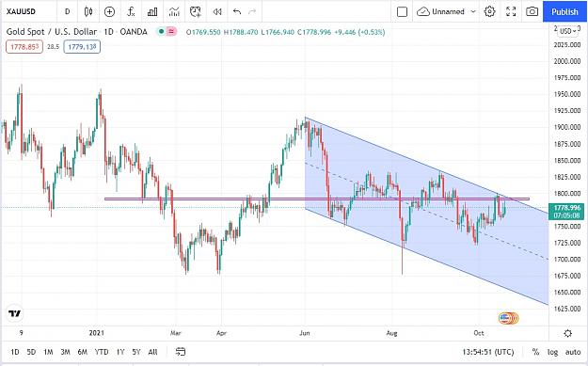The width and height of the screenshot is (588, 366).
Task: Select the chart layout square icon
Action: 402,11
